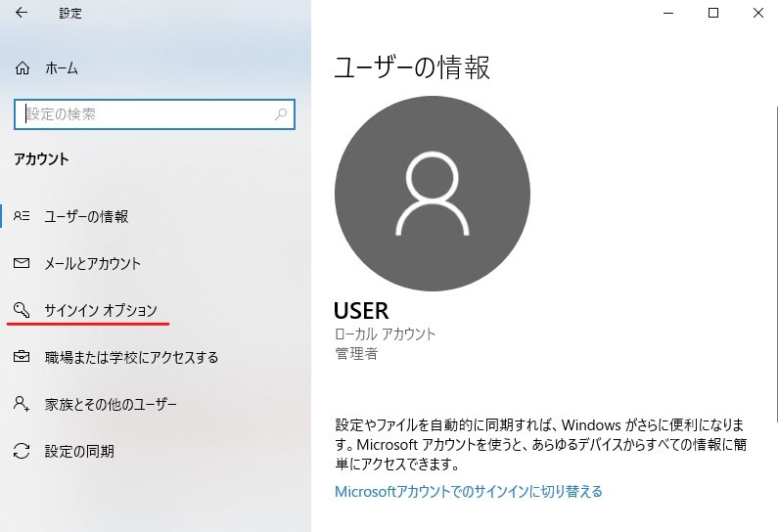Click the user avatar picture
Image resolution: width=778 pixels, height=532 pixels.
pos(433,194)
